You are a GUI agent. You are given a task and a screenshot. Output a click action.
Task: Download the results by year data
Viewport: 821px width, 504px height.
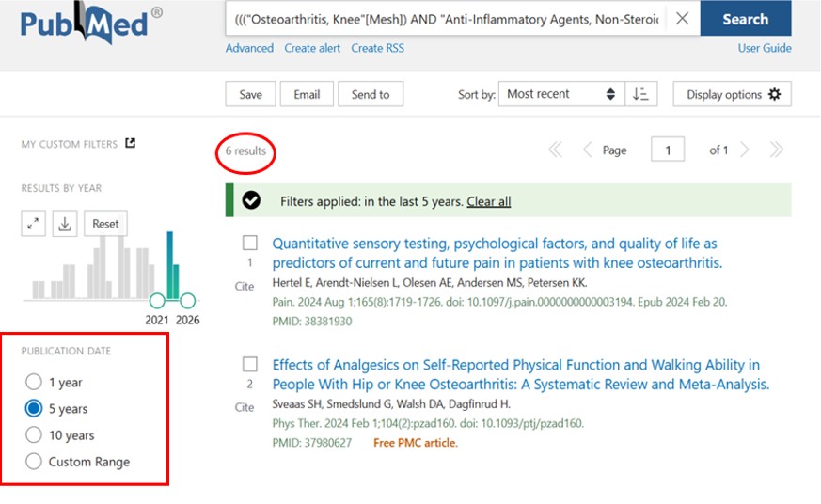pyautogui.click(x=65, y=224)
